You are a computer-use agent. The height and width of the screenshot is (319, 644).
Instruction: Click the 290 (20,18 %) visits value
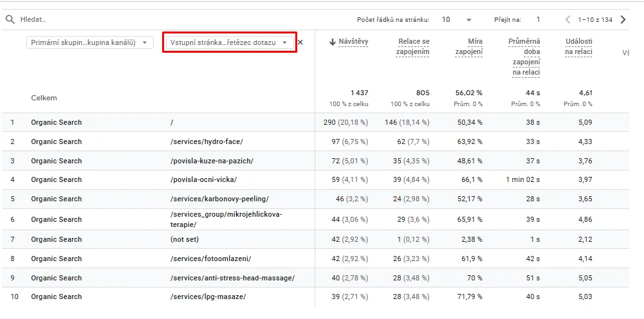click(x=346, y=122)
